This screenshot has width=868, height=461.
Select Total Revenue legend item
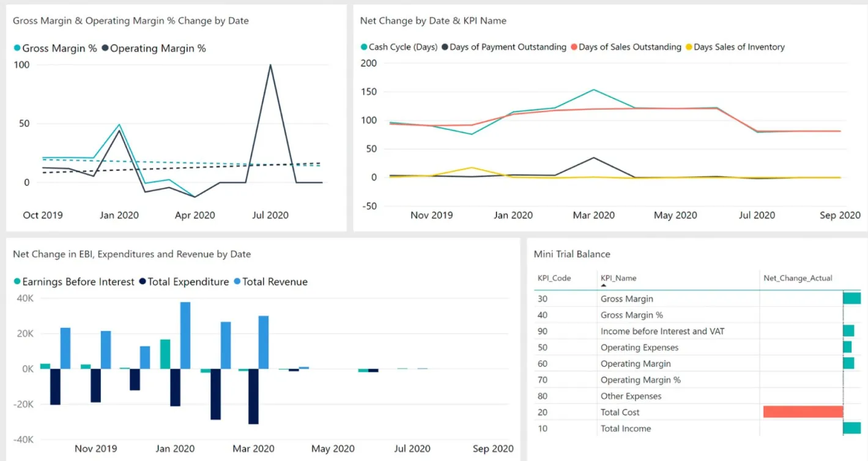[270, 282]
